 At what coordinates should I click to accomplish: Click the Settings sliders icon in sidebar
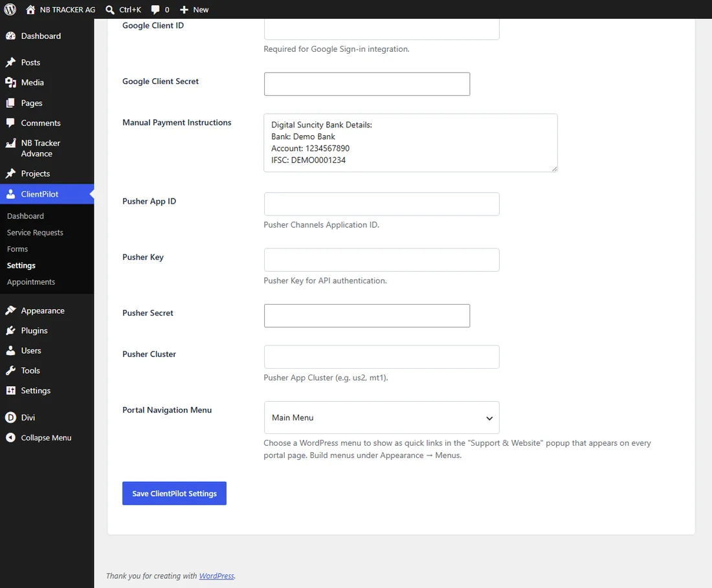(11, 390)
